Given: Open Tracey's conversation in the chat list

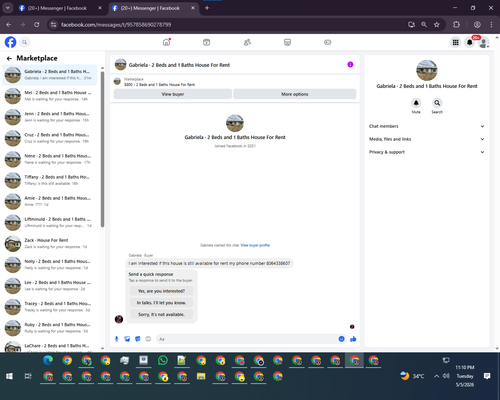Looking at the screenshot, I should pos(50,307).
